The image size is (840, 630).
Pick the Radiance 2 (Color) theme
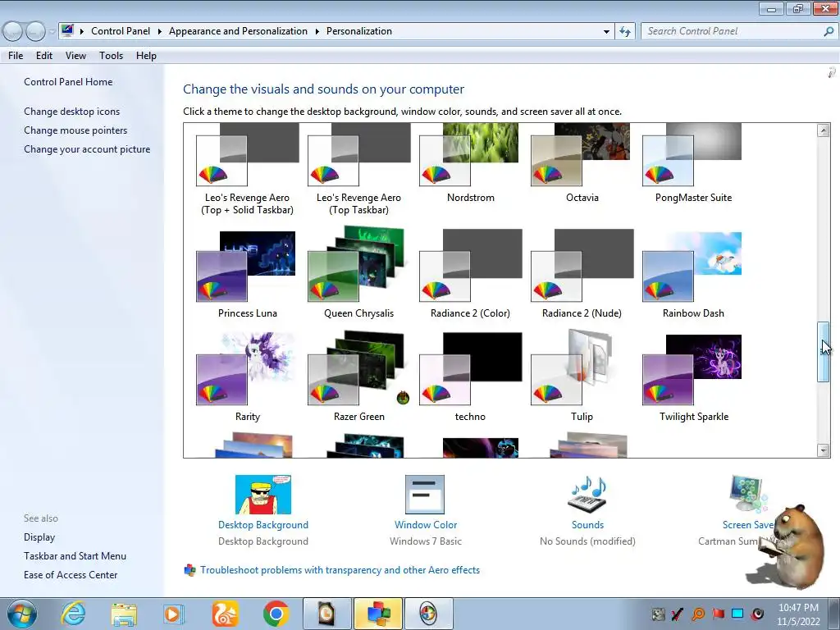coord(470,274)
